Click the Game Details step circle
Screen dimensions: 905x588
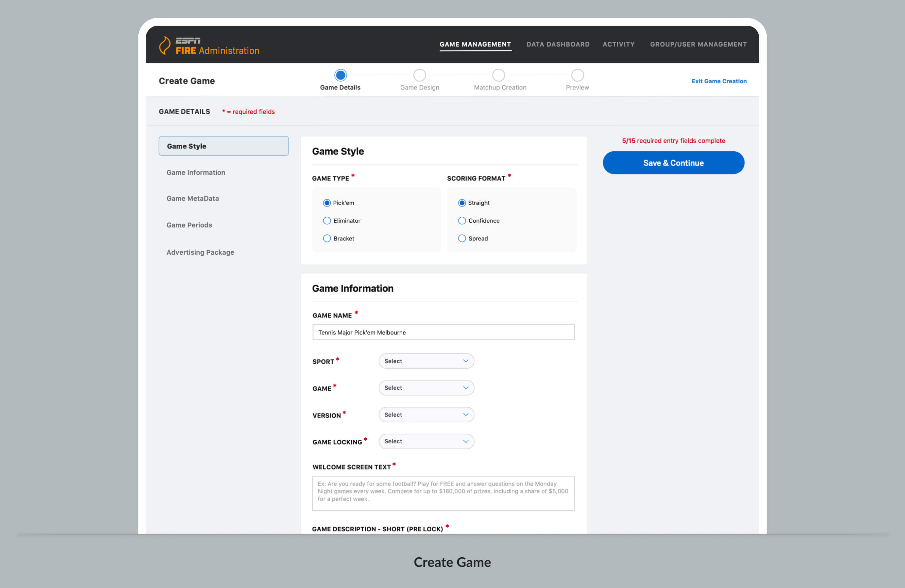point(340,75)
